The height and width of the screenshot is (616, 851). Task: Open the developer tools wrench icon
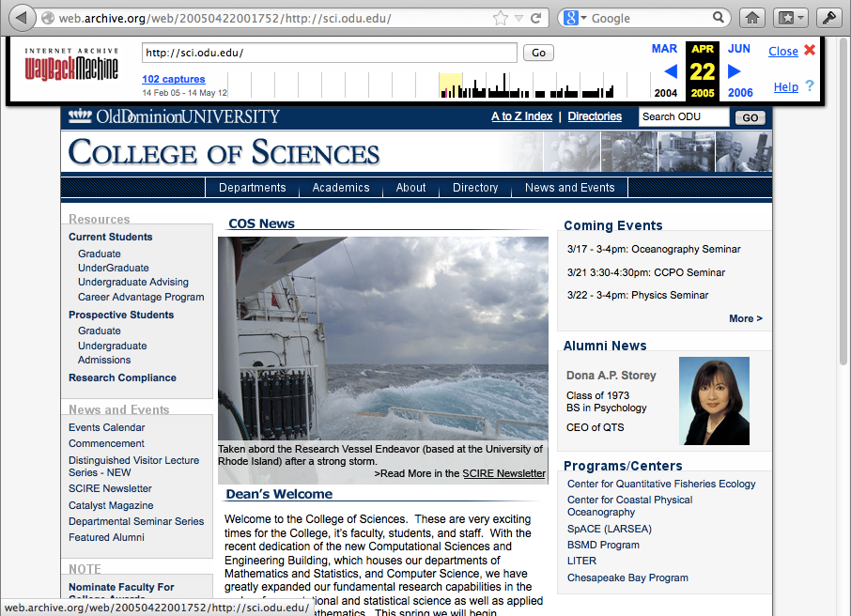coord(828,18)
